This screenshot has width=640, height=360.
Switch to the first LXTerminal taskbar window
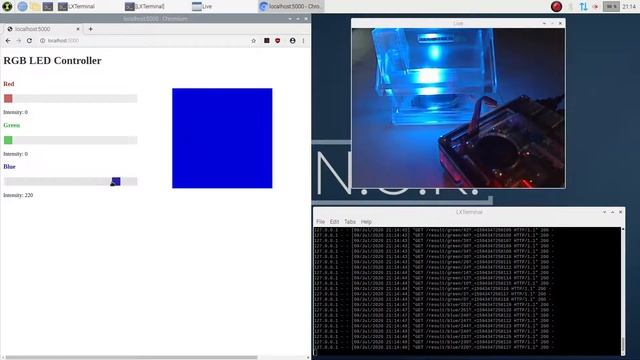pos(76,6)
